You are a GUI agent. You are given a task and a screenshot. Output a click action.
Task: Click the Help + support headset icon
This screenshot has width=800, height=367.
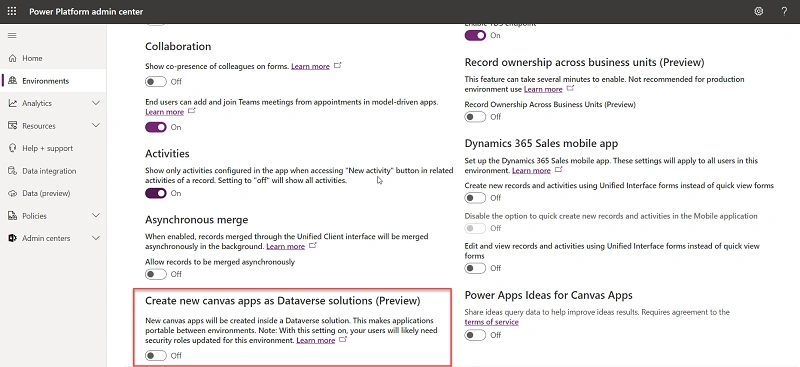(x=13, y=148)
